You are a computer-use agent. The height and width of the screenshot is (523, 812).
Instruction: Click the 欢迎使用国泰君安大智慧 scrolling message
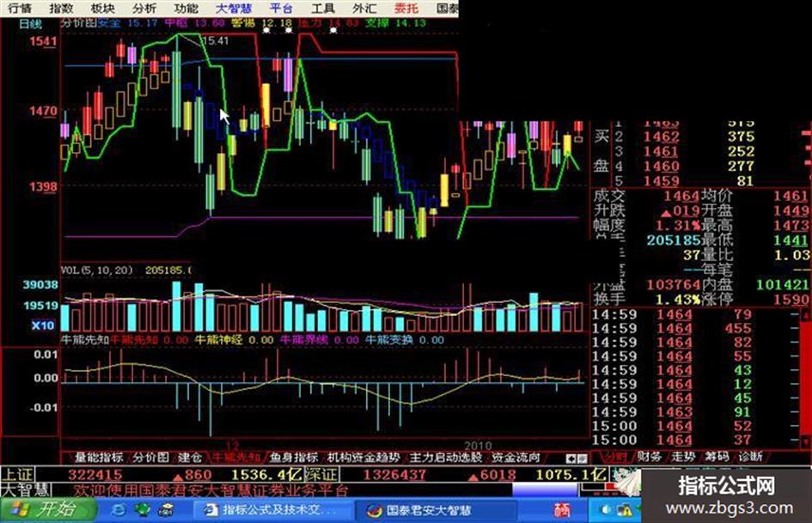point(211,490)
